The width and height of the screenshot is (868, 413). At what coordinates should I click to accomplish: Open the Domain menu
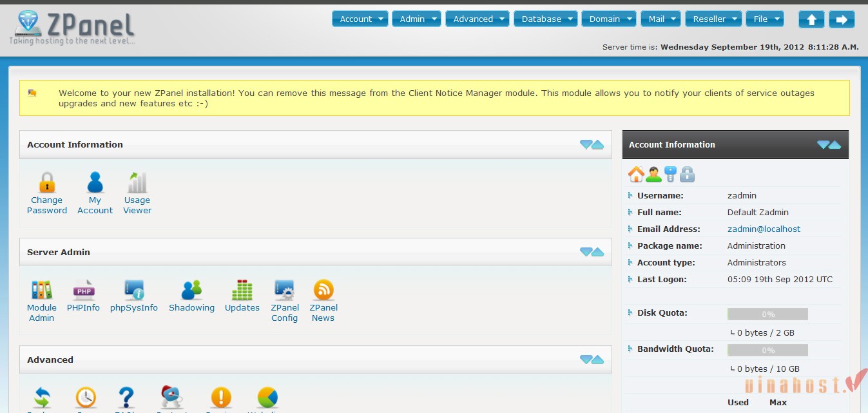609,19
